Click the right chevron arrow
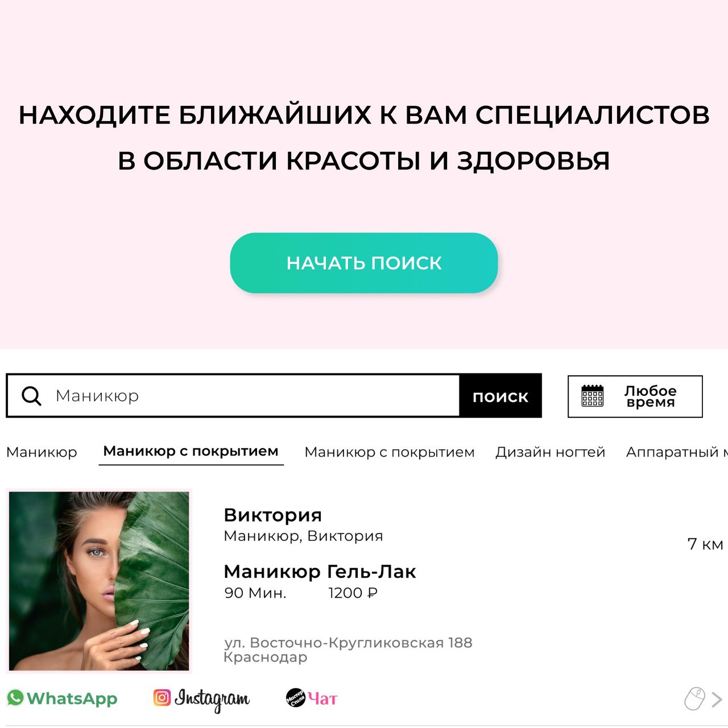This screenshot has width=728, height=728. [x=717, y=700]
